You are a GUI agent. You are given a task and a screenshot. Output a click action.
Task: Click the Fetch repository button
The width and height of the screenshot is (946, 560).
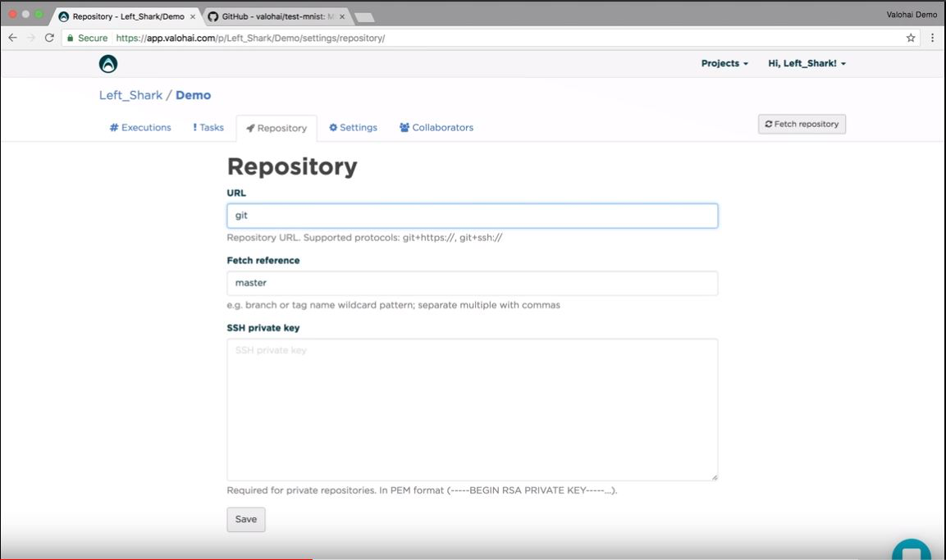[x=802, y=124]
